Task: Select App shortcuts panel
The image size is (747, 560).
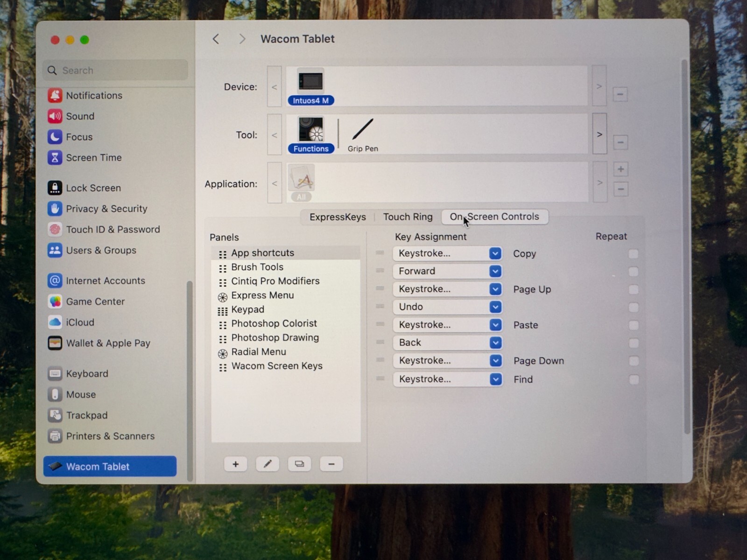Action: (x=286, y=253)
